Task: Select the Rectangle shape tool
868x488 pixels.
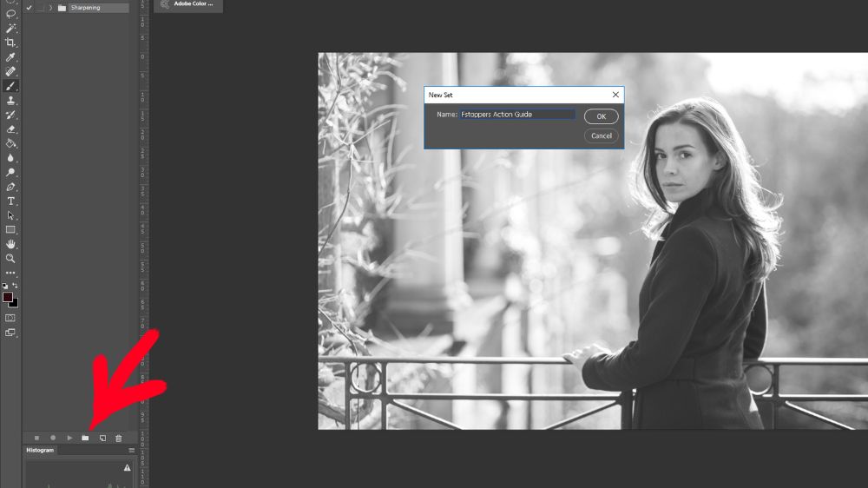Action: 10,230
